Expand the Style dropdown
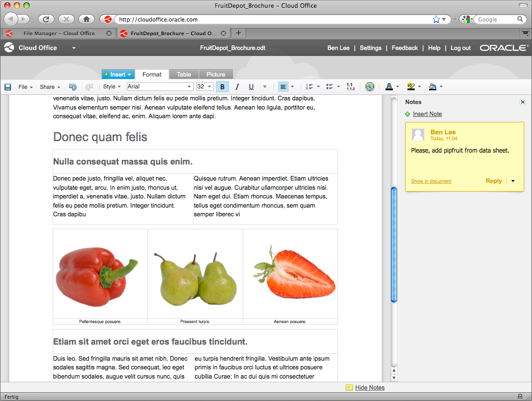Screen dimensions: 532x401 pyautogui.click(x=112, y=87)
